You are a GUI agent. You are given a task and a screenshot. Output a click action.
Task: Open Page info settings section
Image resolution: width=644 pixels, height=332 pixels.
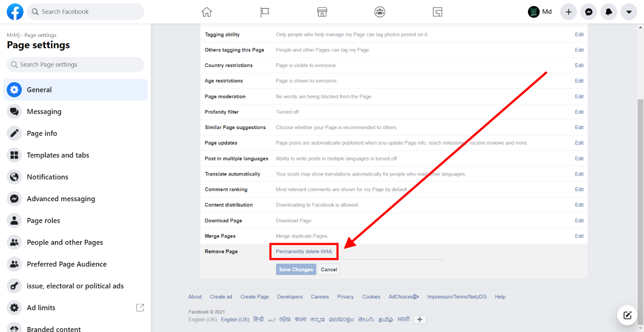pos(75,133)
